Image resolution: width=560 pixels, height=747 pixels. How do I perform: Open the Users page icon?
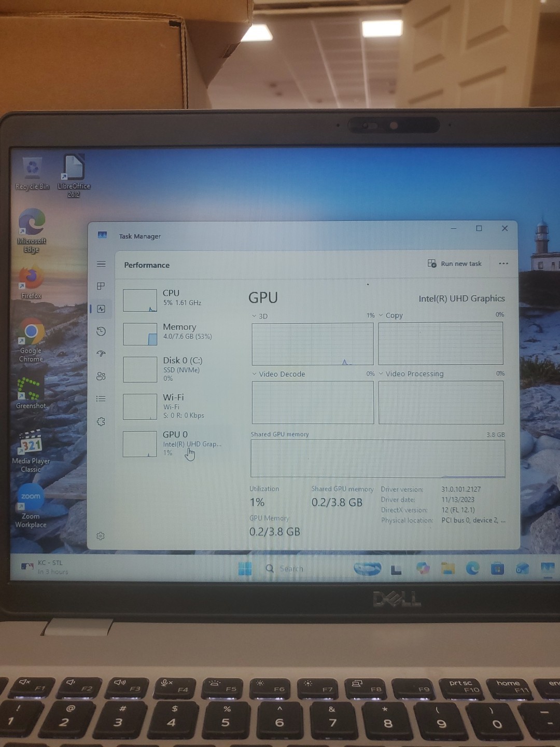pyautogui.click(x=101, y=376)
